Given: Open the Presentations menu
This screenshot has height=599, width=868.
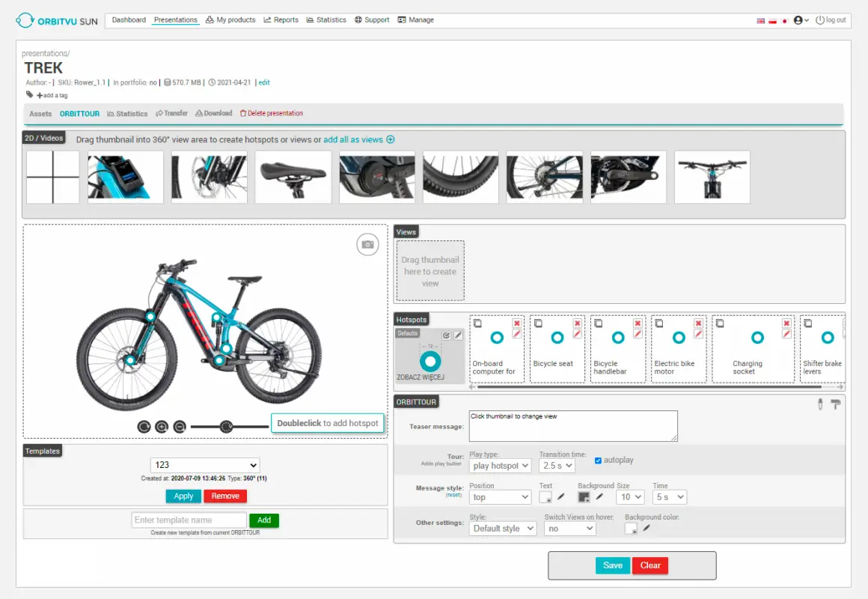Looking at the screenshot, I should [175, 19].
